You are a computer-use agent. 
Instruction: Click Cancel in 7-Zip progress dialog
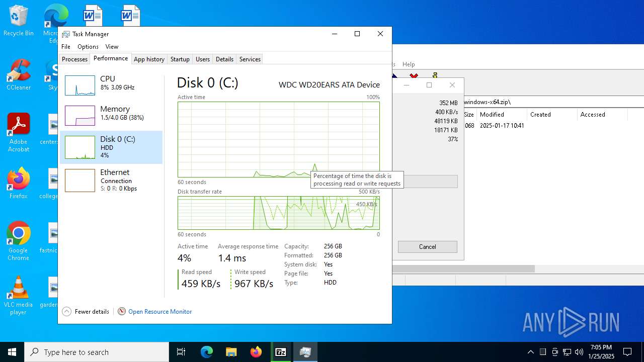428,247
